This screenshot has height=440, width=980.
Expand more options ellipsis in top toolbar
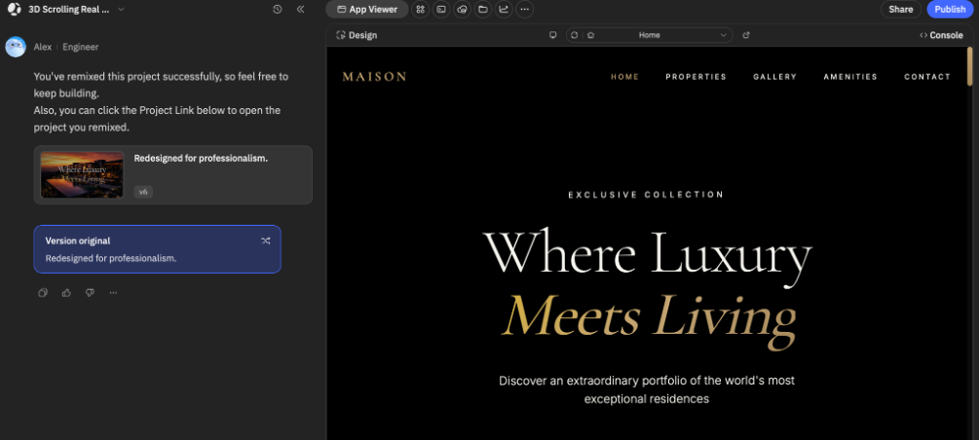(524, 10)
